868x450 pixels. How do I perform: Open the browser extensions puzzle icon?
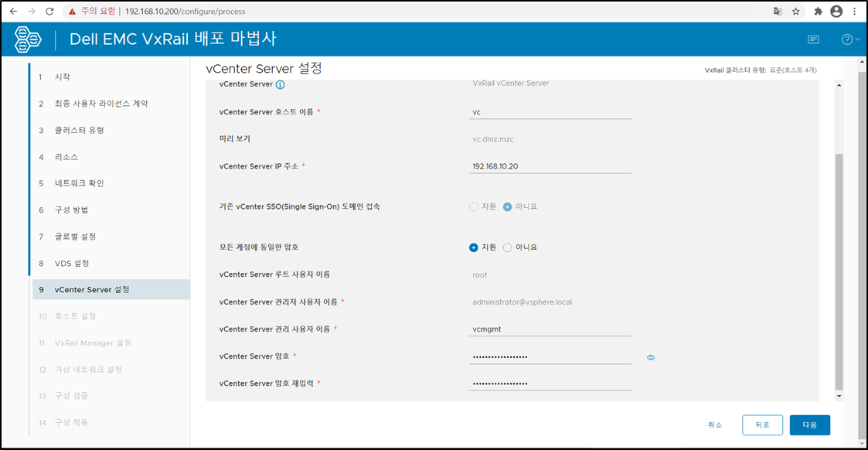tap(819, 11)
